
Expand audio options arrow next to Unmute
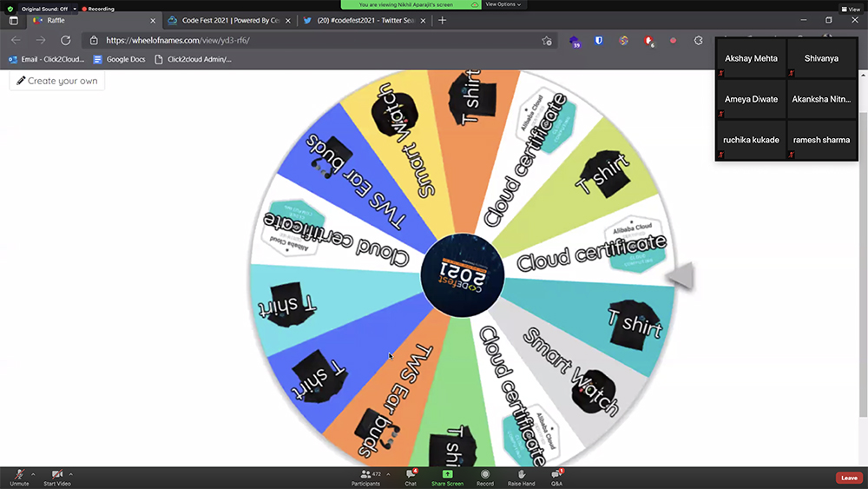pos(33,474)
